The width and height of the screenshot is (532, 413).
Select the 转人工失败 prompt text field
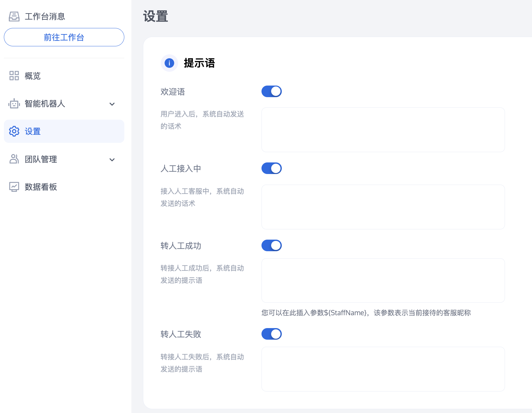tap(383, 369)
